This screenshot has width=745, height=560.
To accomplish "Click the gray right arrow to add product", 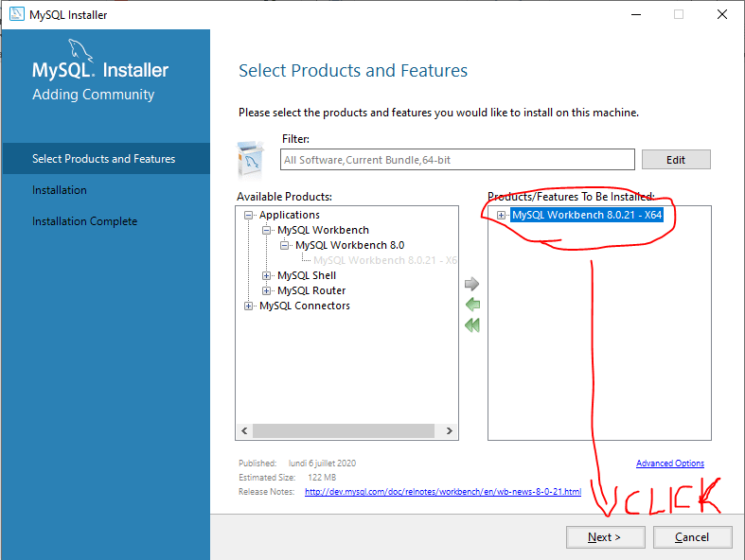I will tap(471, 284).
